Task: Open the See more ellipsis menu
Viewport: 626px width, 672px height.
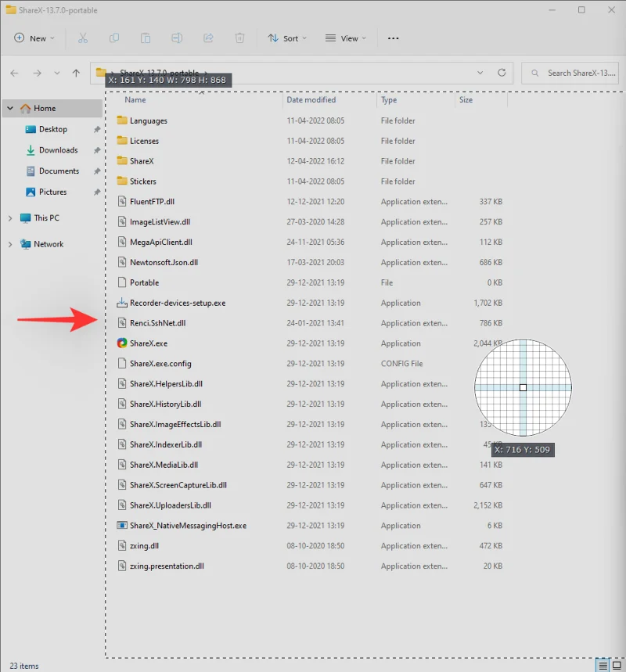Action: click(x=394, y=38)
